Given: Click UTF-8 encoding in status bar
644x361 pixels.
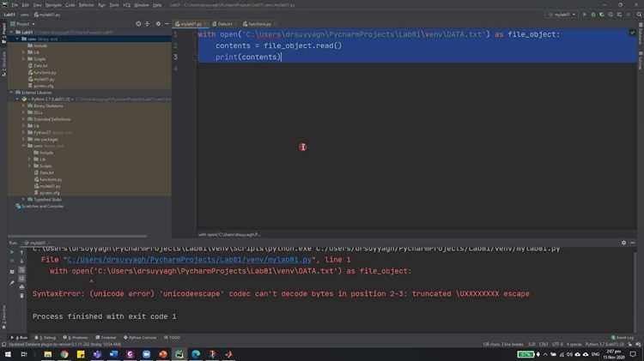Looking at the screenshot, I should [x=557, y=345].
